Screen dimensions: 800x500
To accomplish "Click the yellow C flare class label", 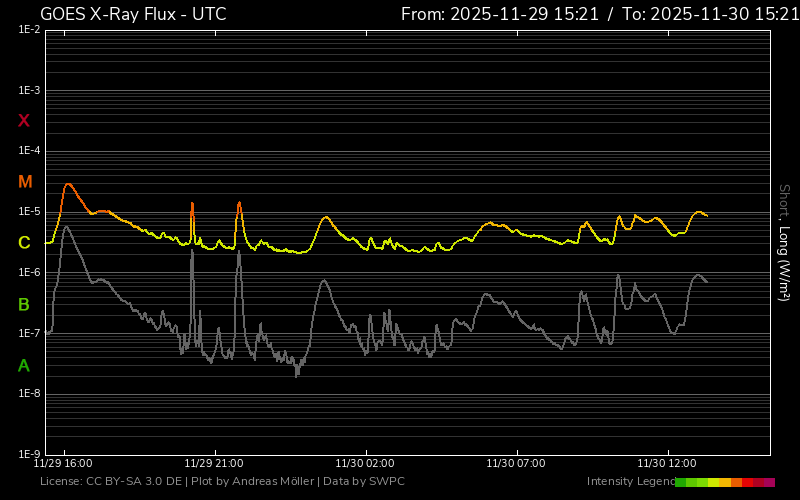I will pyautogui.click(x=24, y=243).
